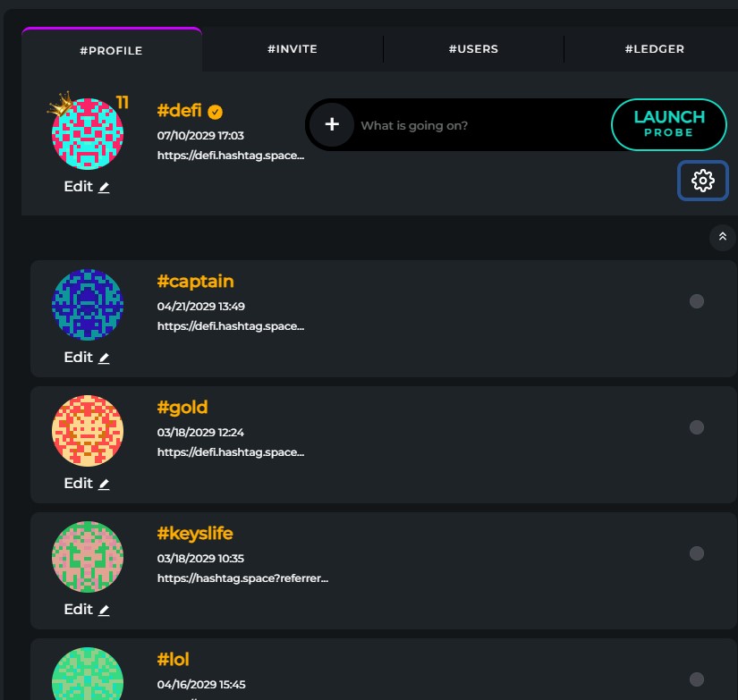Viewport: 738px width, 700px height.
Task: Select the radio button for #gold
Action: [697, 427]
